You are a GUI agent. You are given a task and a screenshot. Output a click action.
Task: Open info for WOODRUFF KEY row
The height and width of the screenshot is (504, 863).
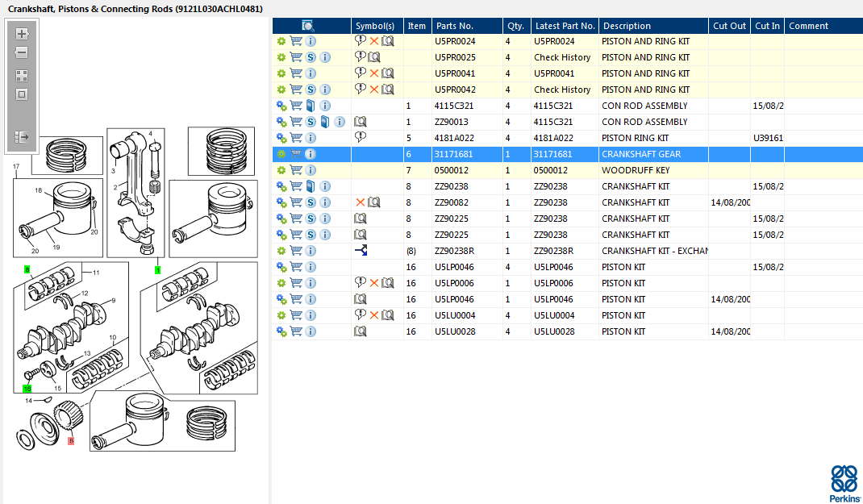[x=311, y=170]
